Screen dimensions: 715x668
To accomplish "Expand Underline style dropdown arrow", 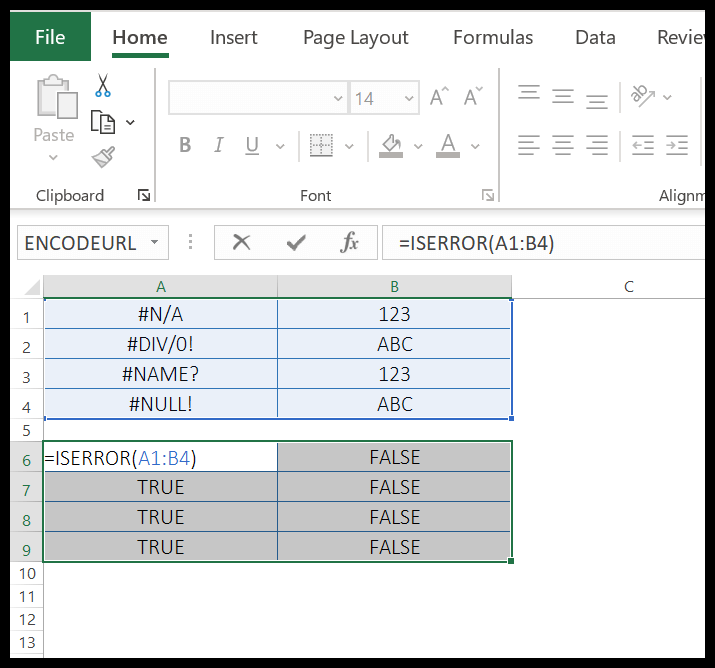I will tap(280, 146).
